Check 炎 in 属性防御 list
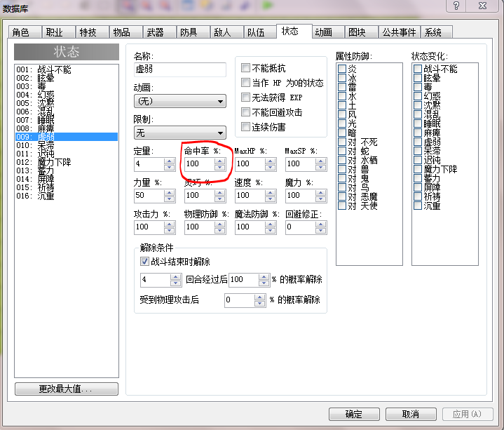The height and width of the screenshot is (430, 504). point(342,69)
